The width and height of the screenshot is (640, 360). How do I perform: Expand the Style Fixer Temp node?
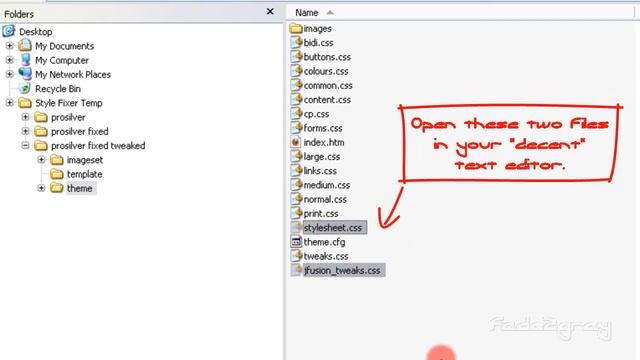pos(9,103)
